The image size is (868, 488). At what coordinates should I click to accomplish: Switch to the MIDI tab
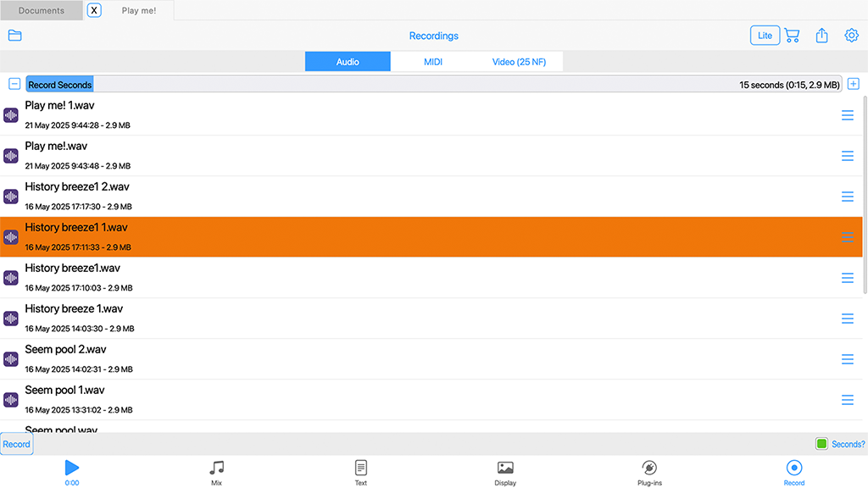pyautogui.click(x=433, y=62)
